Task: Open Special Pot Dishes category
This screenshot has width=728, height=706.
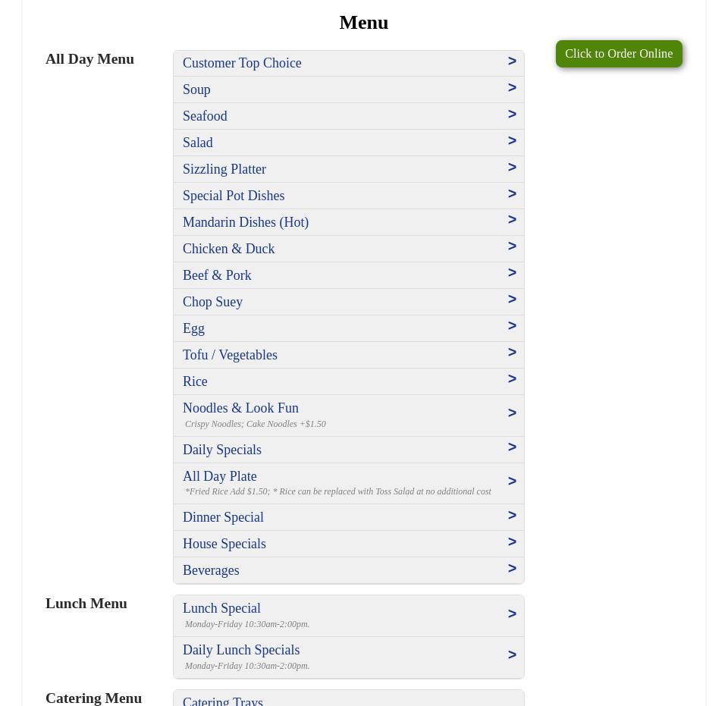Action: pos(234,196)
